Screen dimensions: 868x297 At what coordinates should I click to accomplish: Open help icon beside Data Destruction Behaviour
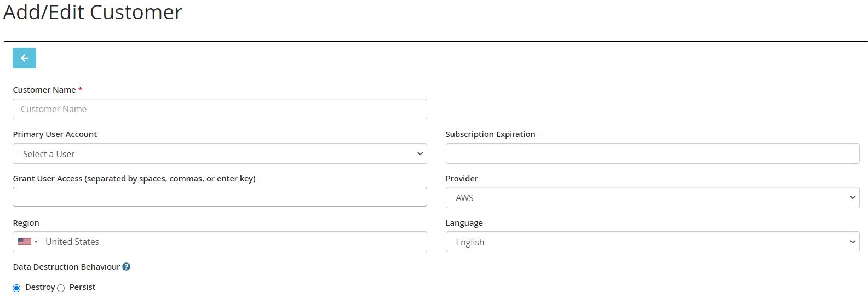point(127,267)
